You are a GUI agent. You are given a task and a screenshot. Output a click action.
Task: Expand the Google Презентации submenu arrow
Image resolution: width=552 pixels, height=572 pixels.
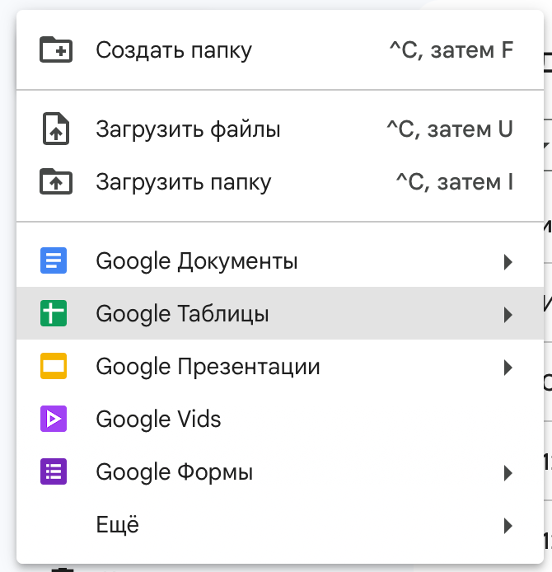[x=507, y=367]
